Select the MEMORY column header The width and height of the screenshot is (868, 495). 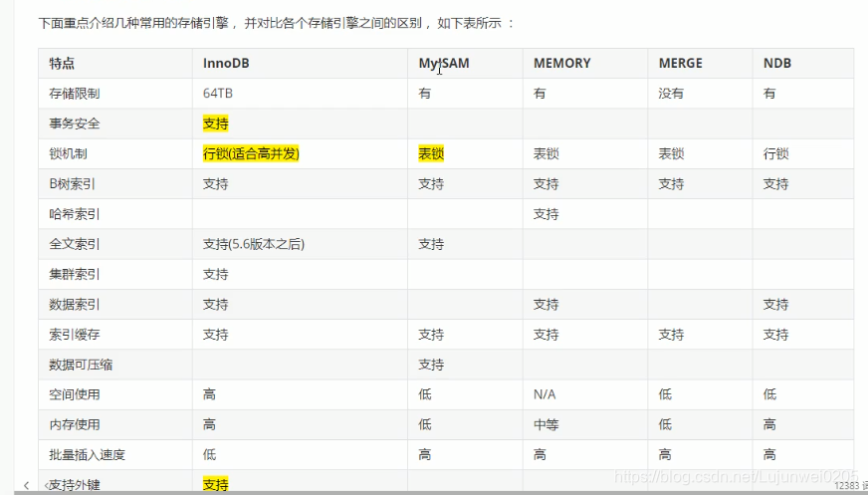[561, 63]
